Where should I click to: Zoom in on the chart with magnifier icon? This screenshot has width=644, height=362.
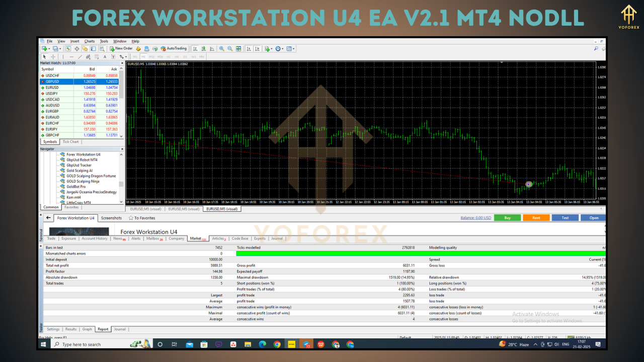coord(221,48)
